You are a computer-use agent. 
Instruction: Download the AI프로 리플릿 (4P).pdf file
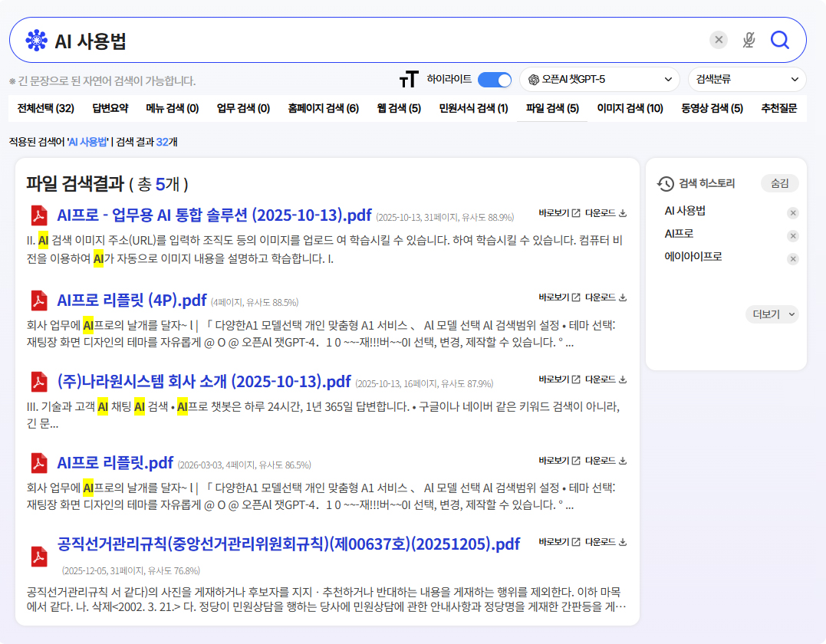606,297
